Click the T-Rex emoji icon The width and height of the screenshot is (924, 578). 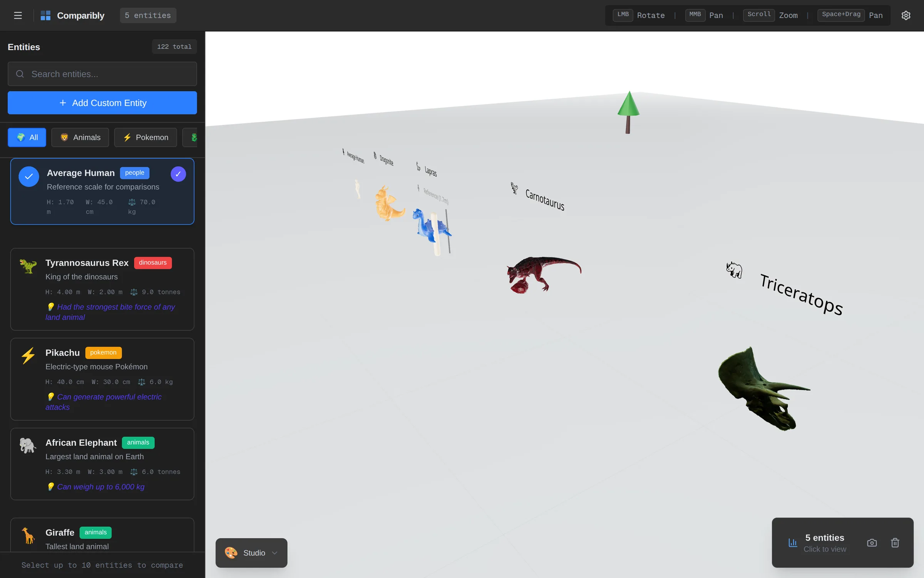click(x=28, y=266)
